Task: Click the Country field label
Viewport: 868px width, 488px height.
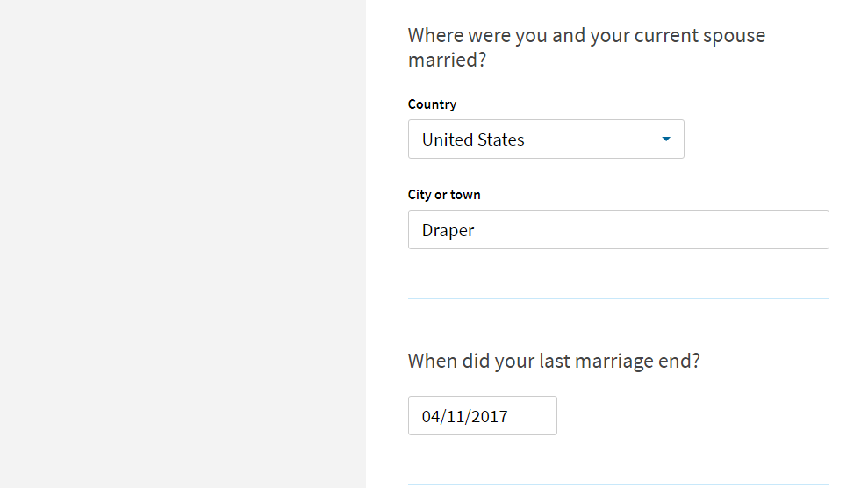Action: (x=432, y=104)
